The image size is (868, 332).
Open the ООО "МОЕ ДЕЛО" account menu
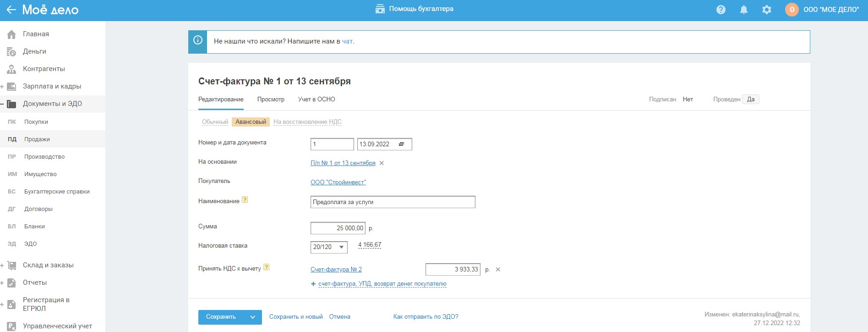pos(831,10)
